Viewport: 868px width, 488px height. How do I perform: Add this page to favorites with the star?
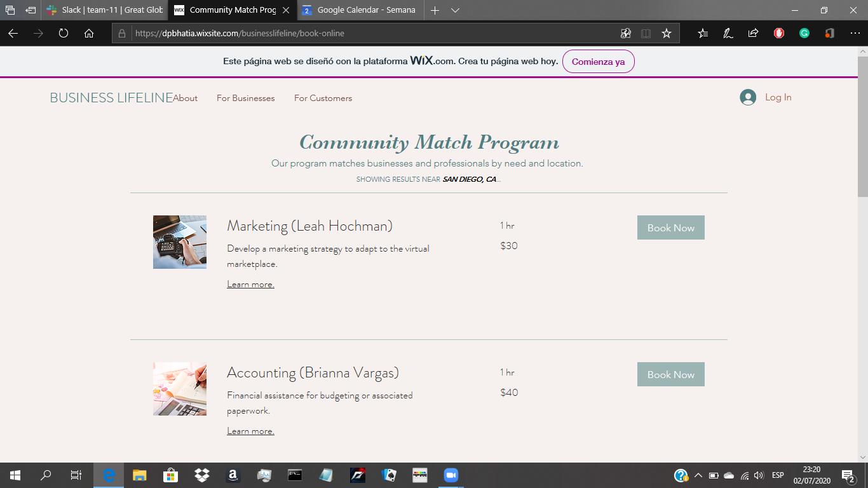pyautogui.click(x=667, y=33)
